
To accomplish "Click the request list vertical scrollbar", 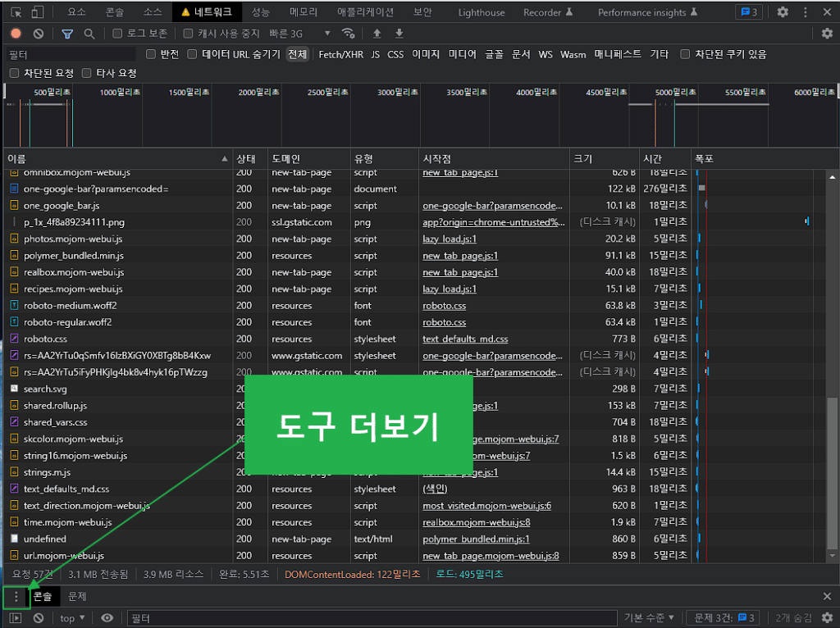I will [x=832, y=472].
